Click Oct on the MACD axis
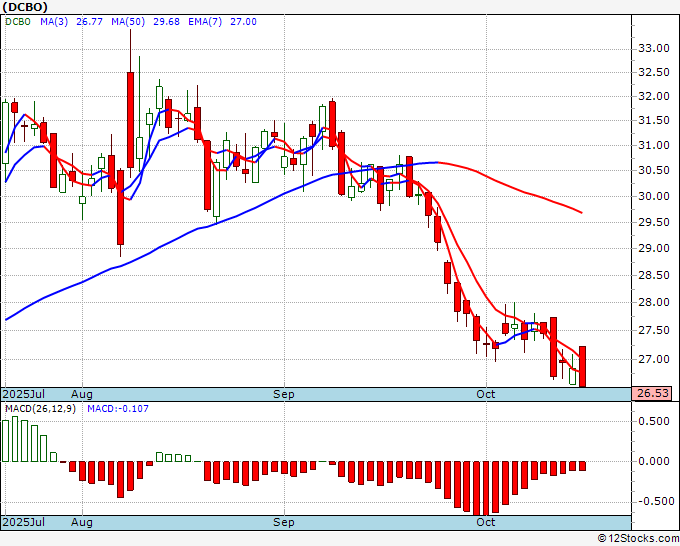680x546 pixels. (x=486, y=522)
